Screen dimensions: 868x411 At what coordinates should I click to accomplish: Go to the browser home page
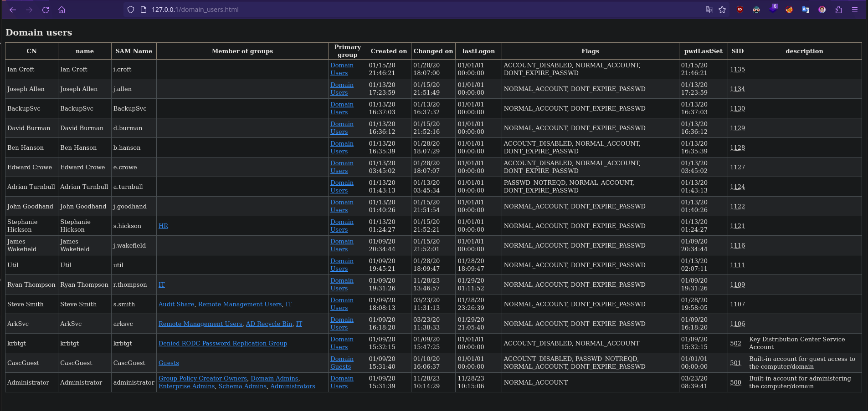62,10
